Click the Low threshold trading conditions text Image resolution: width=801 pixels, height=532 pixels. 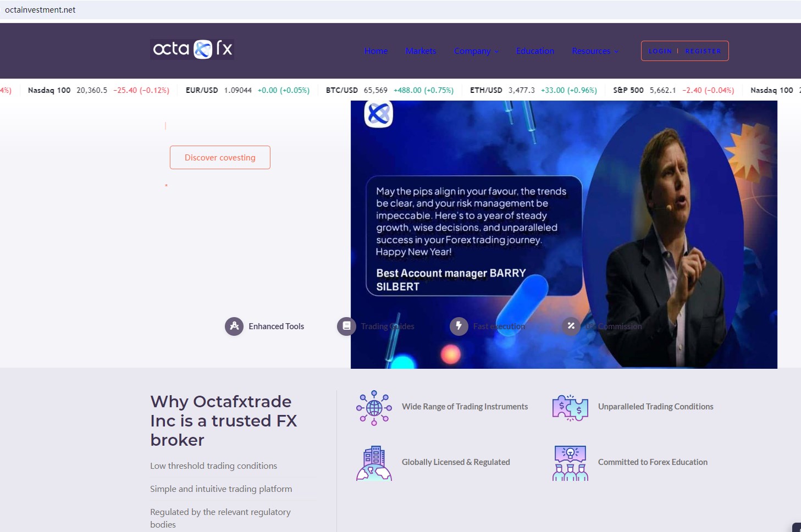pyautogui.click(x=213, y=466)
